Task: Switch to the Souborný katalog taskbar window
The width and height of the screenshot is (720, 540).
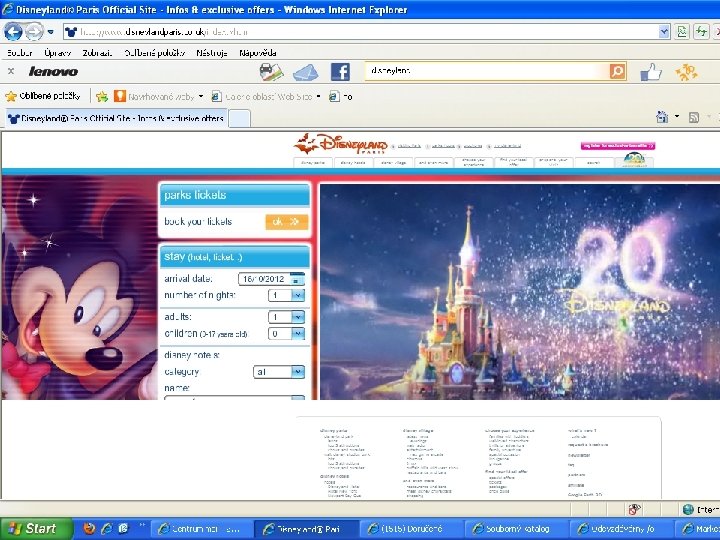Action: tap(515, 529)
